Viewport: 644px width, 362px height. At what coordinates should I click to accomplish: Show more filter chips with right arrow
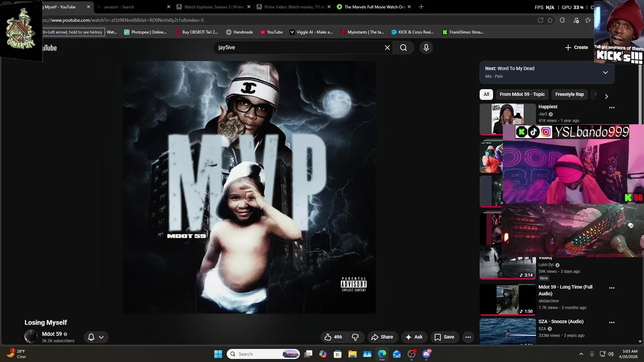coord(606,96)
